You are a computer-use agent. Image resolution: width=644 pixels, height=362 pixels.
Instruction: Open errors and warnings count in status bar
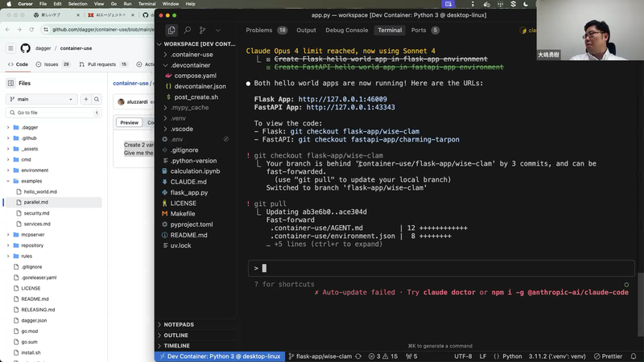[383, 356]
